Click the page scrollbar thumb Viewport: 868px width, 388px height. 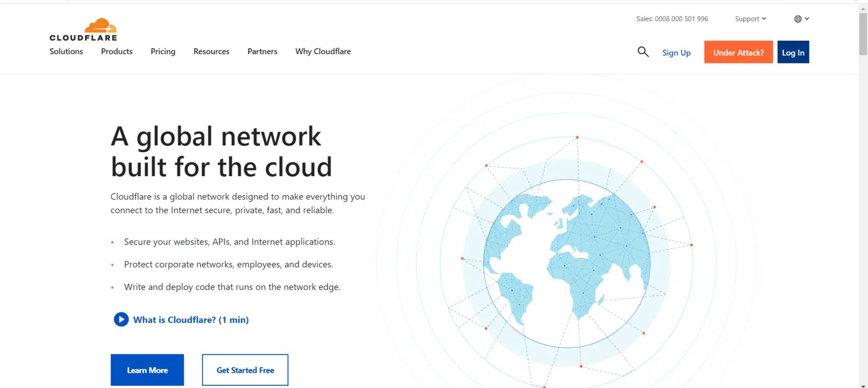tap(863, 34)
